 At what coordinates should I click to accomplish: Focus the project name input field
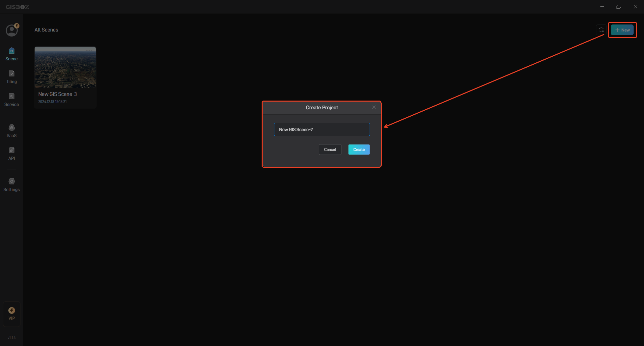(322, 129)
